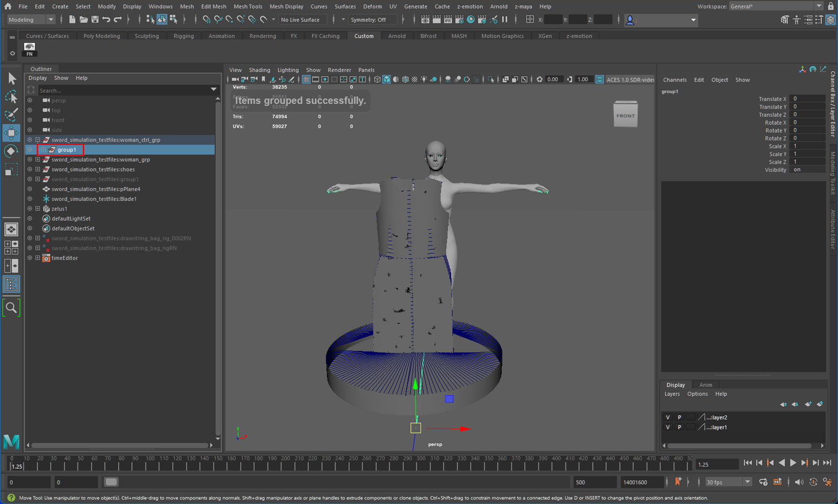Toggle V visibility for layer2
The height and width of the screenshot is (504, 838).
668,417
